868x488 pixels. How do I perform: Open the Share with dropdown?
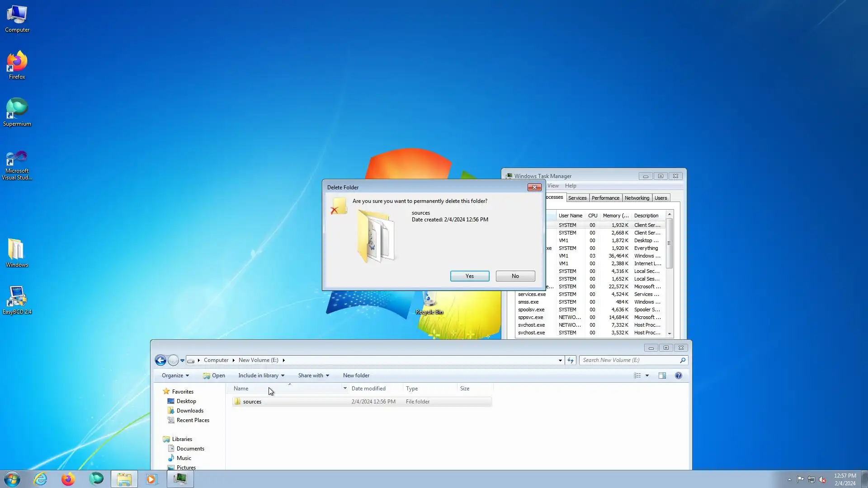[x=313, y=375]
